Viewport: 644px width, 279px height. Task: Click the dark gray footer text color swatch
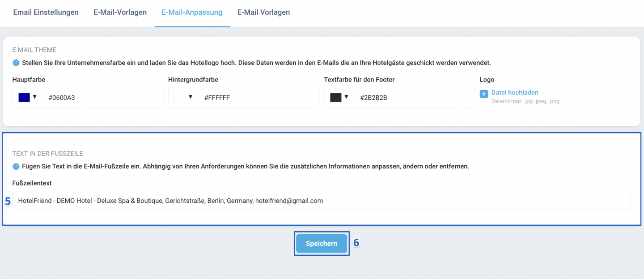(x=335, y=98)
